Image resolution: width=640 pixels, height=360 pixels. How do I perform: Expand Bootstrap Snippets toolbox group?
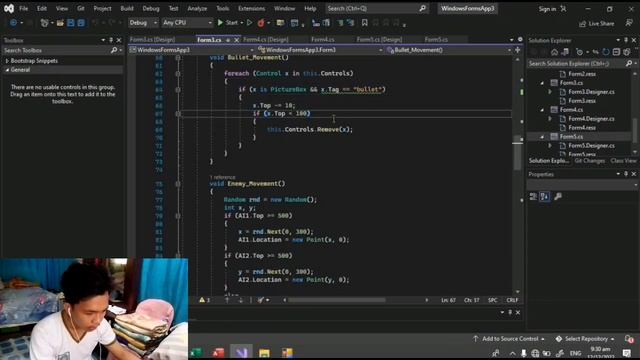7,61
